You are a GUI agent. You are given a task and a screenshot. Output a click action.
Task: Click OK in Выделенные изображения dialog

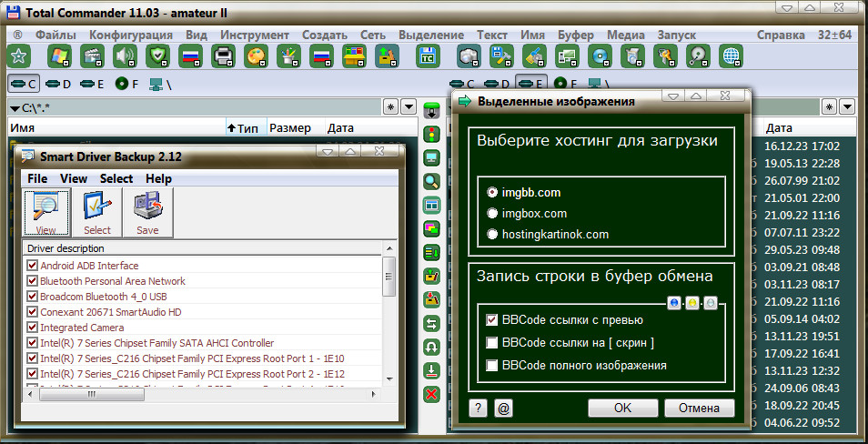click(622, 408)
